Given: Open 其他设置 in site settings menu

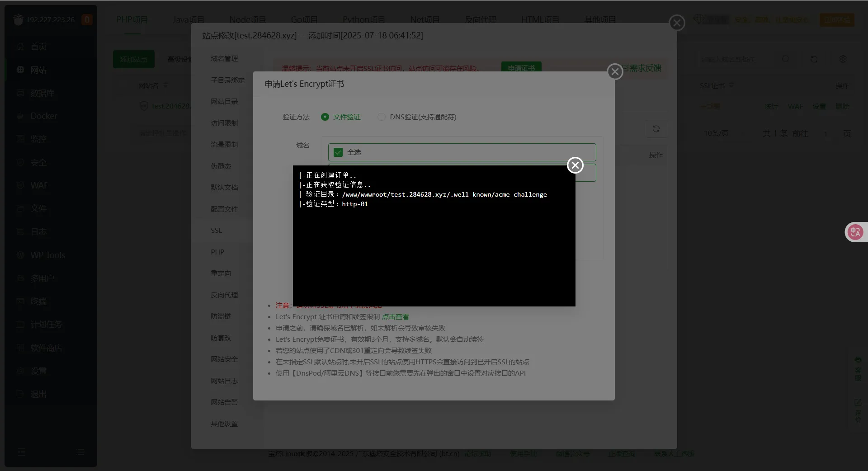Looking at the screenshot, I should pyautogui.click(x=224, y=424).
